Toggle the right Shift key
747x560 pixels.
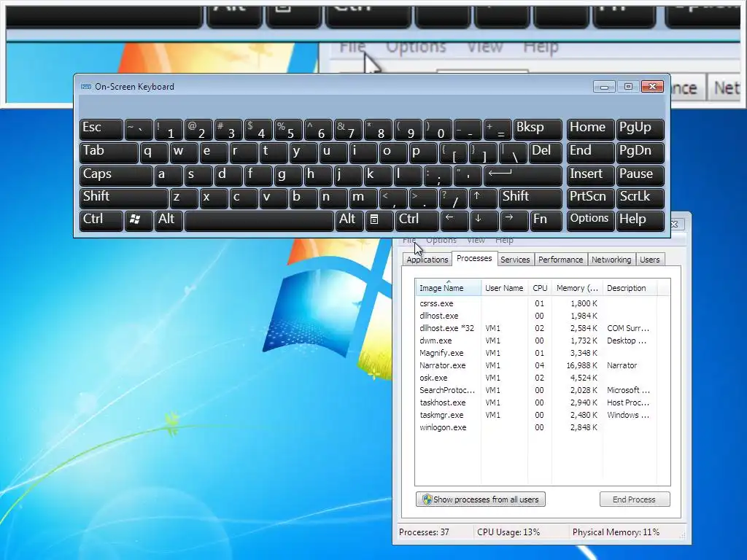coord(530,198)
